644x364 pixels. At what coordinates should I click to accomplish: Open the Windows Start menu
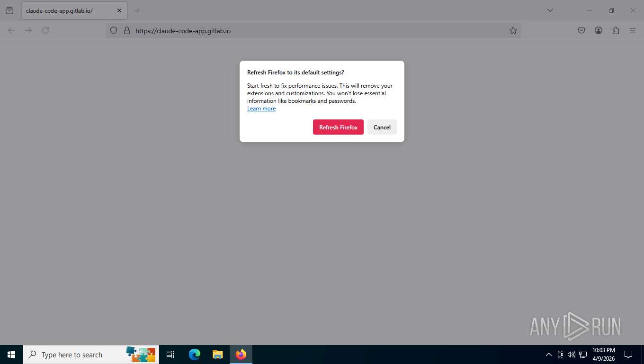click(x=11, y=355)
